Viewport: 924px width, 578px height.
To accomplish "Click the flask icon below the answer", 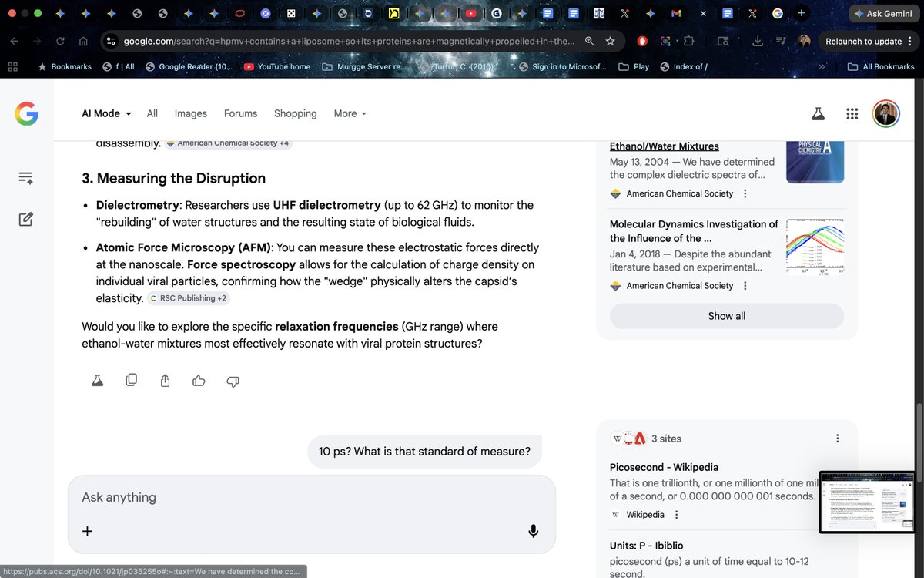I will click(97, 380).
